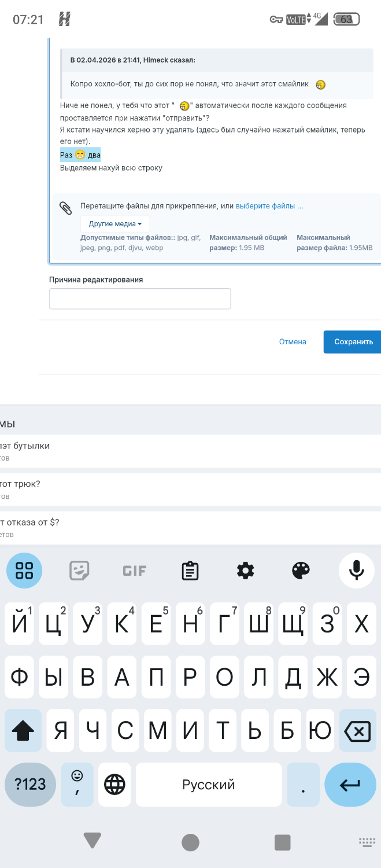Hide keyboard with the down-triangle back button
The height and width of the screenshot is (868, 381).
(93, 841)
